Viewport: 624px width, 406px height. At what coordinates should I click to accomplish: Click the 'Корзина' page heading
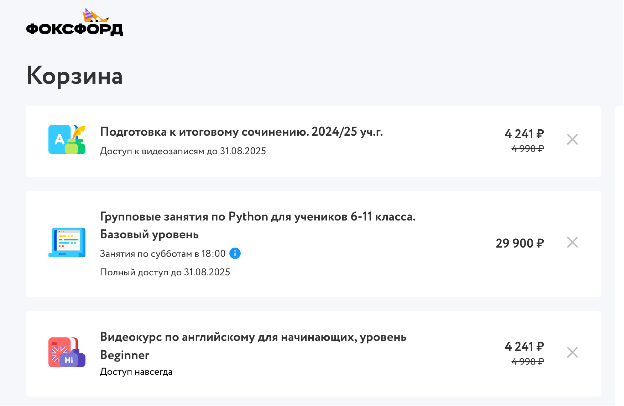74,76
